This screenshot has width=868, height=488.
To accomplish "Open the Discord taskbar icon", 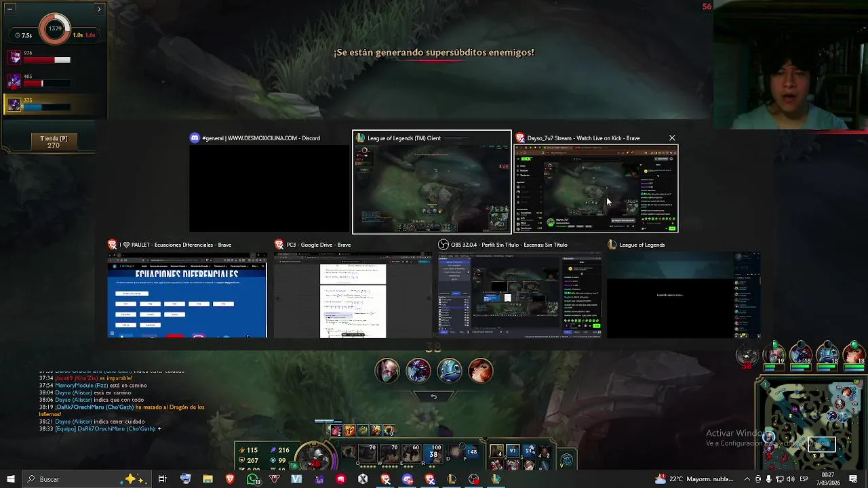I will pos(408,479).
